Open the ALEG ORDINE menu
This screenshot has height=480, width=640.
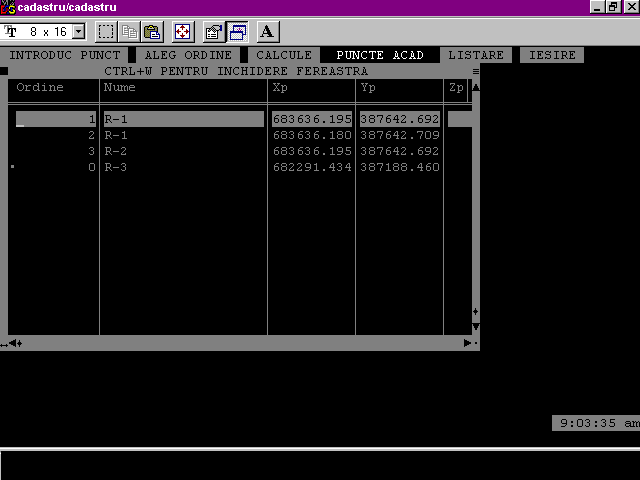[188, 55]
